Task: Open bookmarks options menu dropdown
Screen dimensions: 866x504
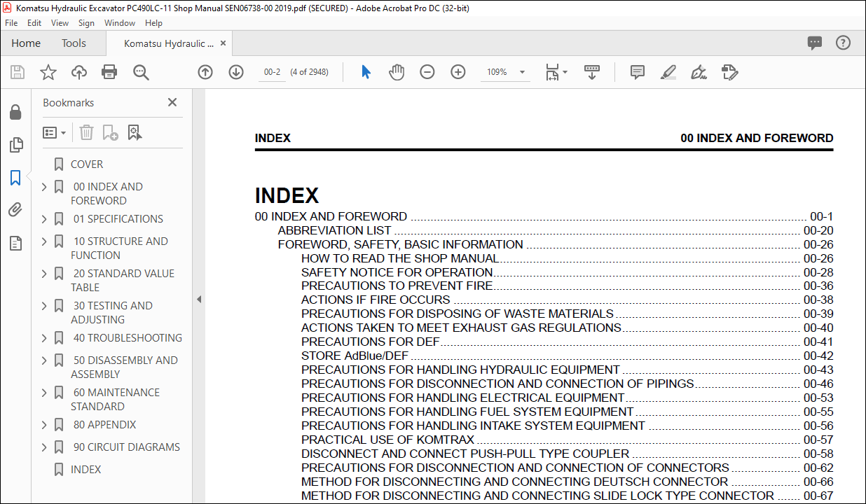Action: click(55, 132)
